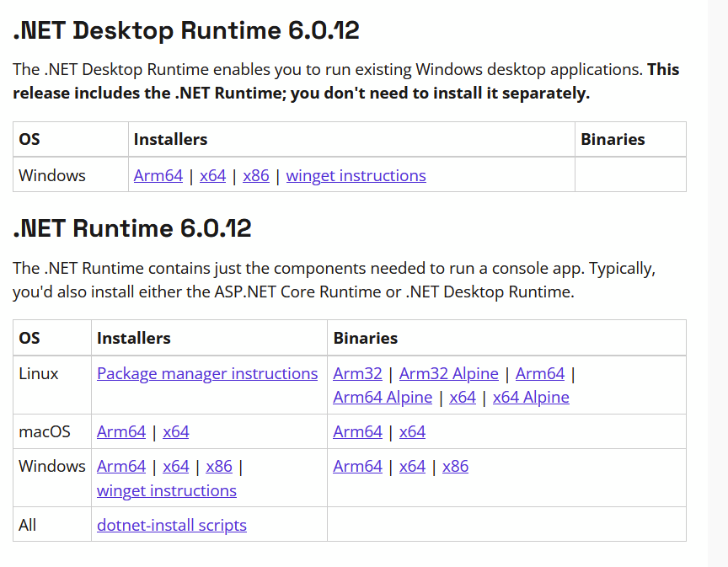Download the x64 Desktop Runtime installer
Screen dimensions: 728x567
click(212, 175)
